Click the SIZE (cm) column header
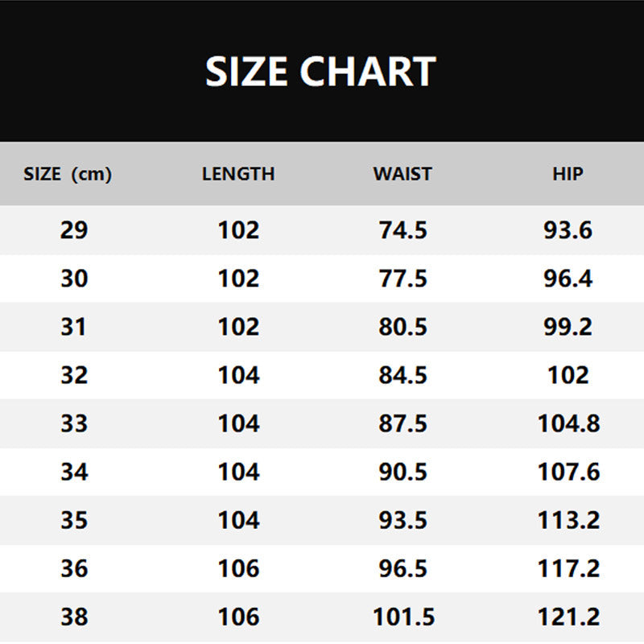Viewport: 644px width, 644px height. 68,174
